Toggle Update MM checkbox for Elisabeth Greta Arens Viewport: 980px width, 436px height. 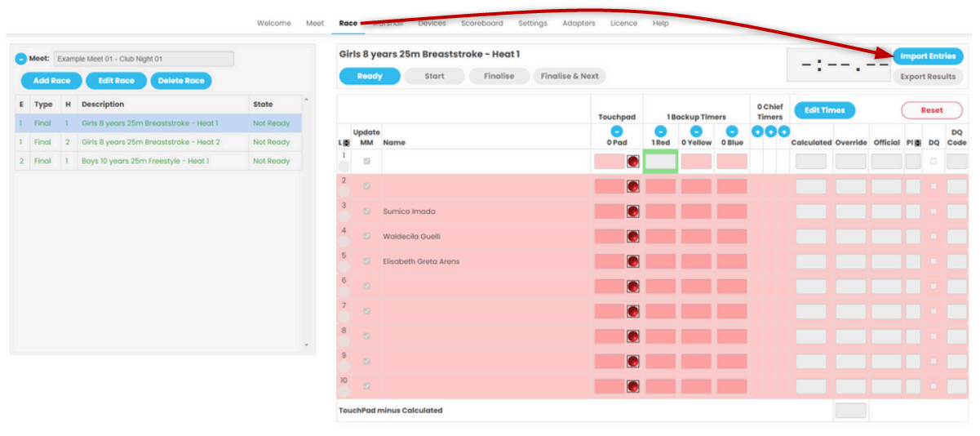(x=366, y=261)
